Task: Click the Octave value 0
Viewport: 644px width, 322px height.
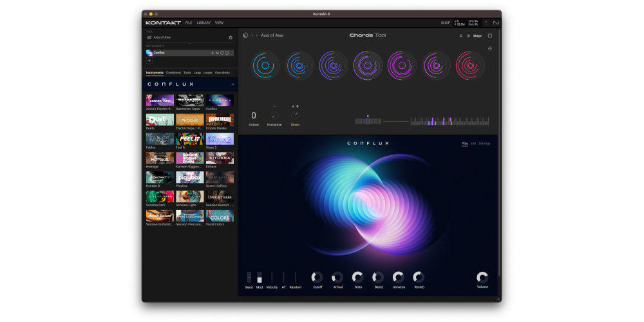Action: pyautogui.click(x=253, y=116)
